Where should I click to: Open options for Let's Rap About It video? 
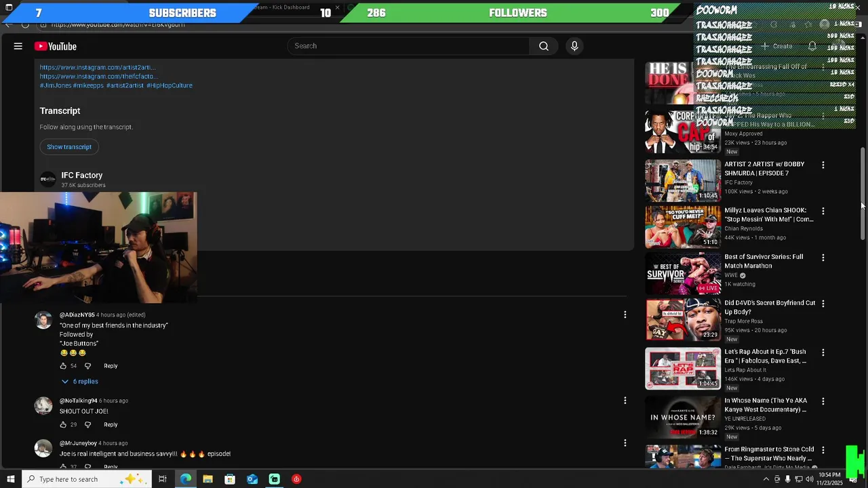pyautogui.click(x=823, y=352)
